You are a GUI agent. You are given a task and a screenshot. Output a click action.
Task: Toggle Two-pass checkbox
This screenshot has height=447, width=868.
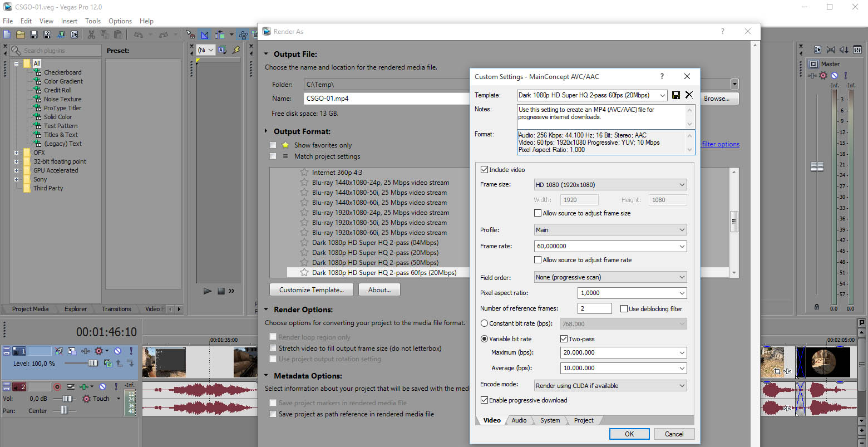(564, 339)
